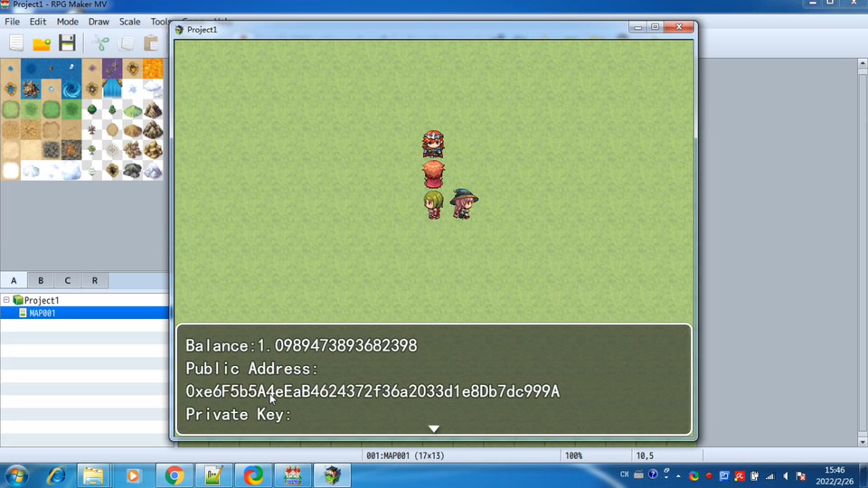Select the glowing ember ground tile
The image size is (868, 488).
tap(71, 150)
